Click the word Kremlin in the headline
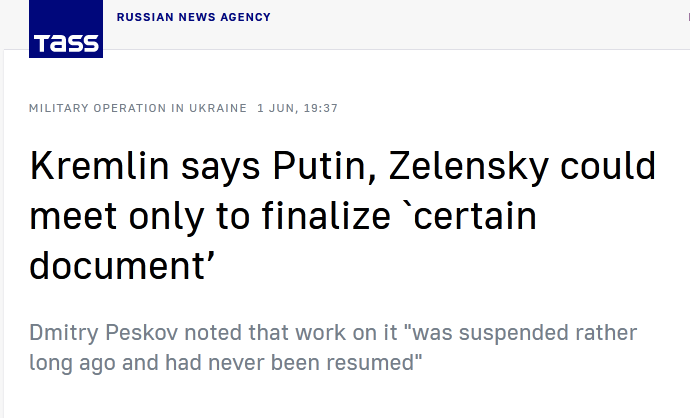 (99, 166)
